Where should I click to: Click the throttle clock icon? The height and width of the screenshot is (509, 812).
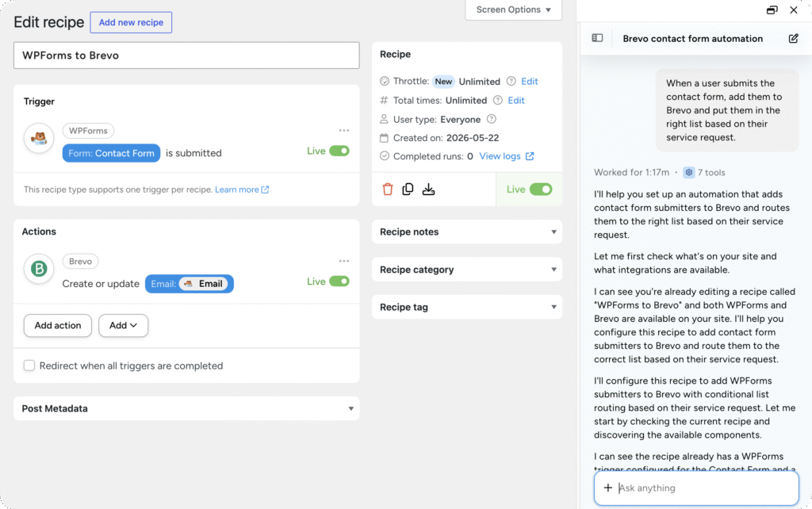(x=385, y=82)
